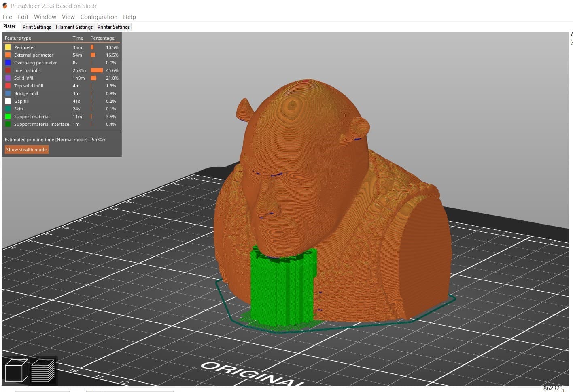This screenshot has width=573, height=392.
Task: Switch to the Print Settings tab
Action: pyautogui.click(x=37, y=27)
